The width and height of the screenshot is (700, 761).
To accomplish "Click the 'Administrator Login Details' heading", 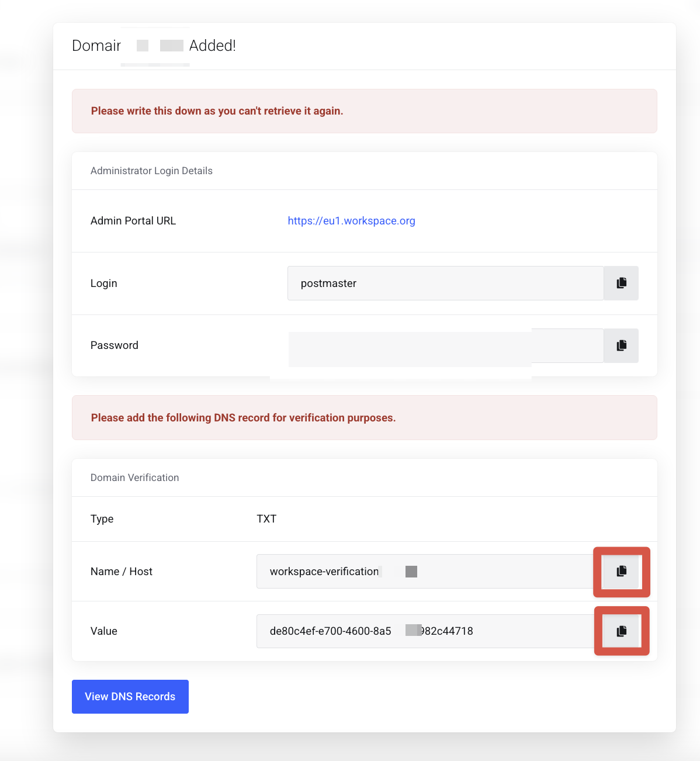I will click(151, 171).
